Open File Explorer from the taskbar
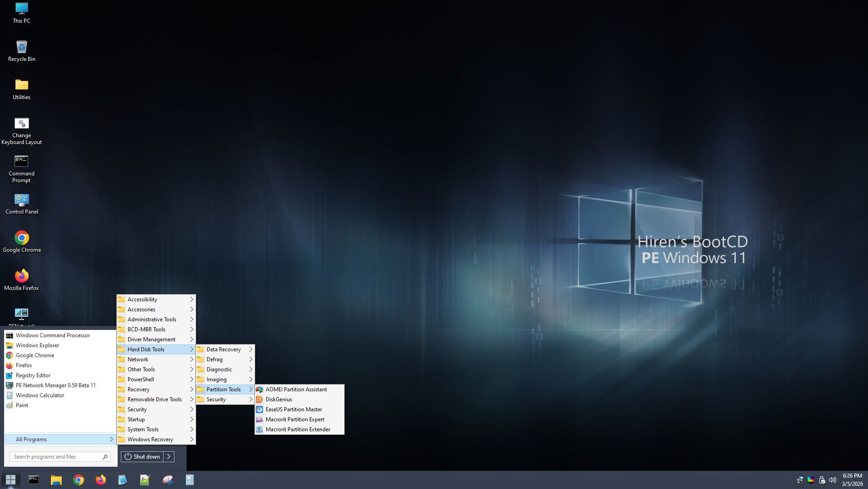 click(x=56, y=480)
